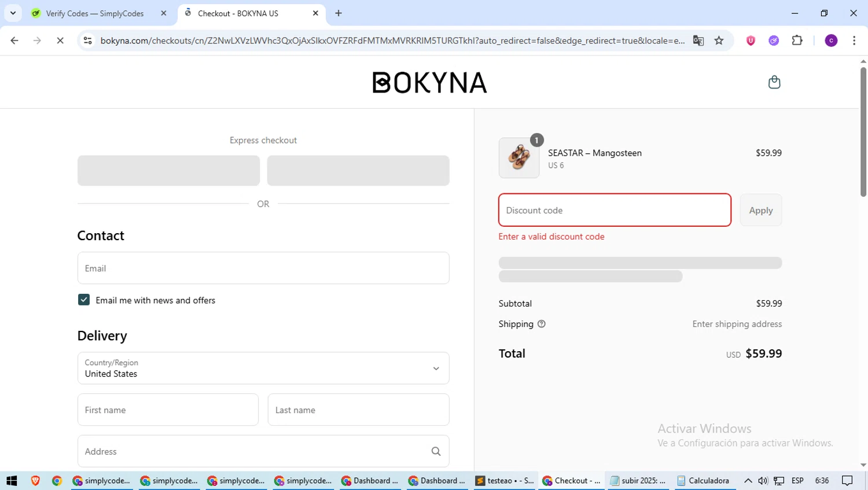Image resolution: width=868 pixels, height=490 pixels.
Task: Click the Last name field
Action: point(358,410)
